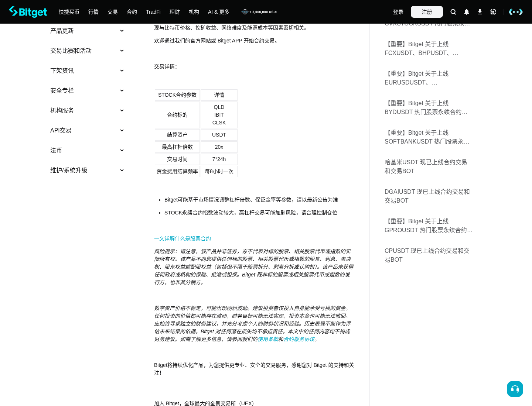Select the STOCK合约参数 header cell
532x406 pixels.
pyautogui.click(x=177, y=95)
